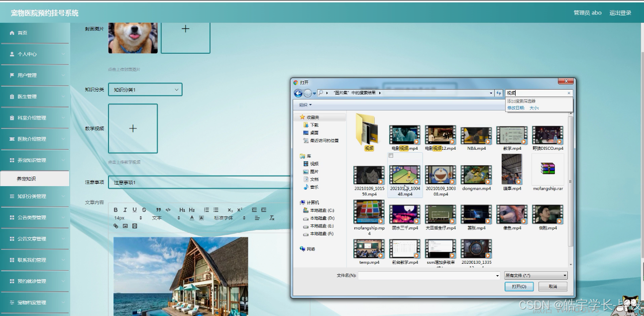Click the 打开(O) button
Image resolution: width=644 pixels, height=316 pixels.
point(519,287)
